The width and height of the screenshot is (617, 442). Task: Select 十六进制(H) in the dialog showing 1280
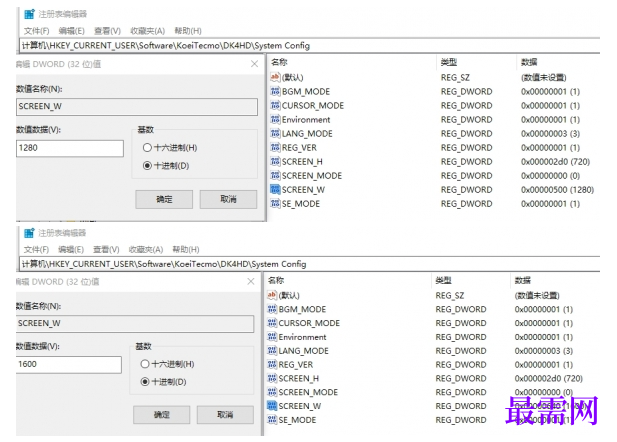click(147, 148)
